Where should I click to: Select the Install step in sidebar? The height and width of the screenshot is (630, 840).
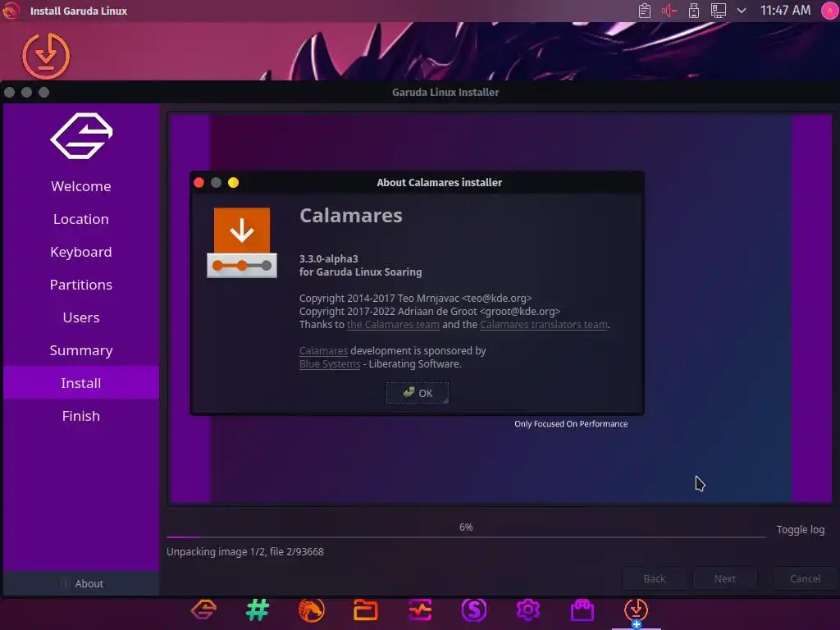coord(81,382)
